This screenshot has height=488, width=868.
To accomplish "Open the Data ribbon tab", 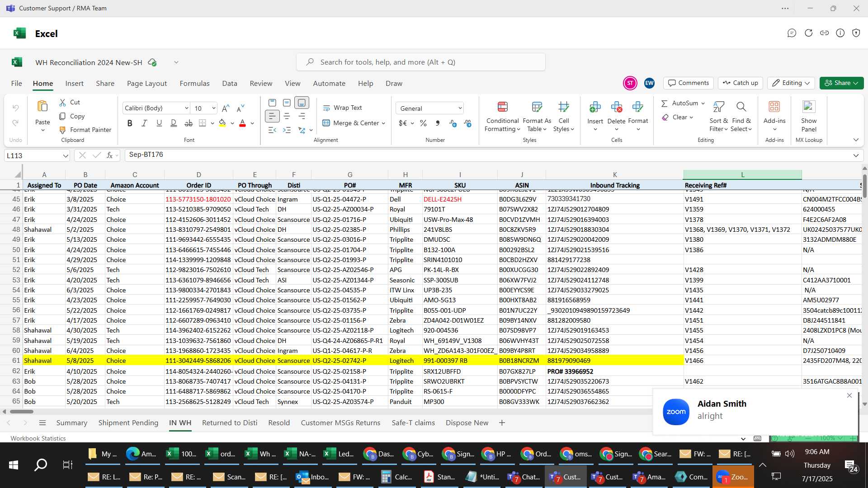I will [x=230, y=84].
